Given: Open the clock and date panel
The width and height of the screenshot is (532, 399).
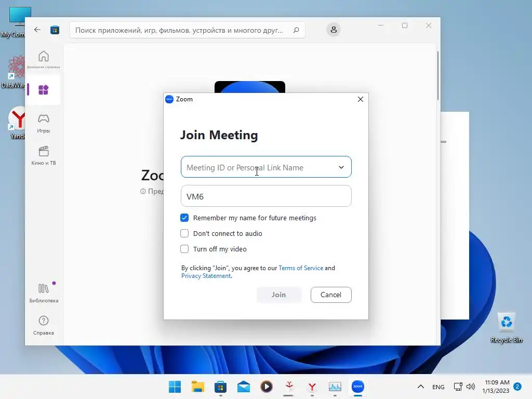Looking at the screenshot, I should point(496,387).
